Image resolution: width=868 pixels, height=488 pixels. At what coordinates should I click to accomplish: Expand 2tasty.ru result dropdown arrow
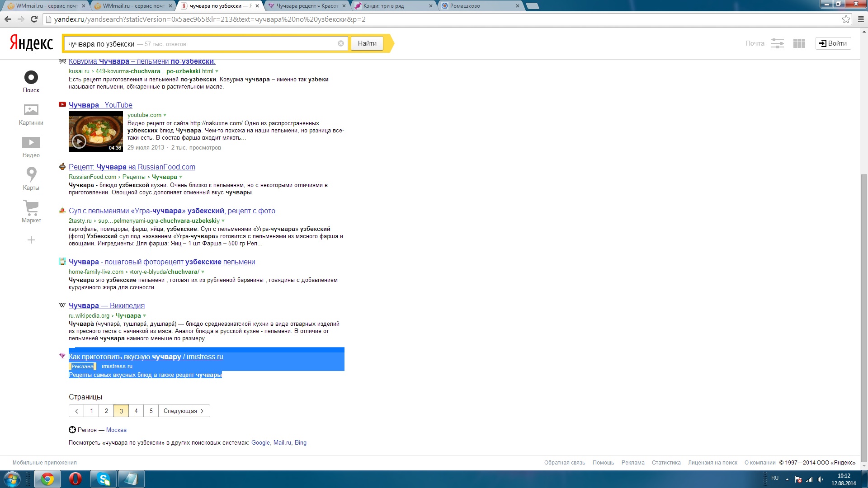(223, 221)
